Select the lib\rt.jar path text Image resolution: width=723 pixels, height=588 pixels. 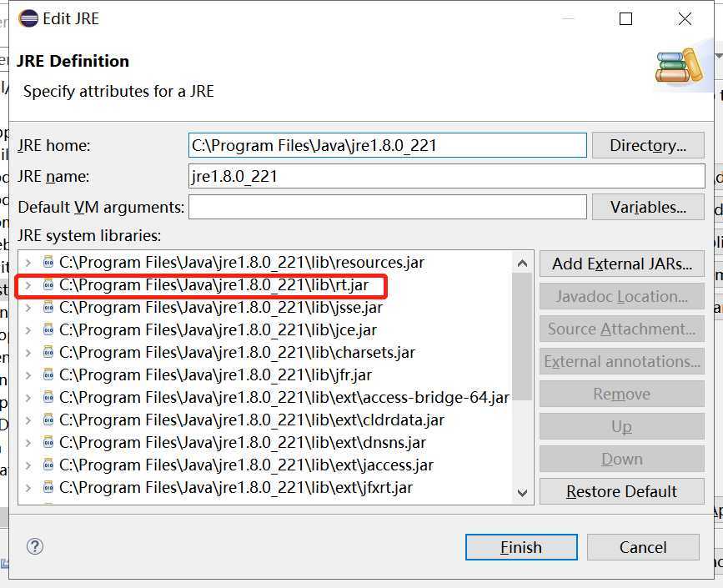[214, 285]
